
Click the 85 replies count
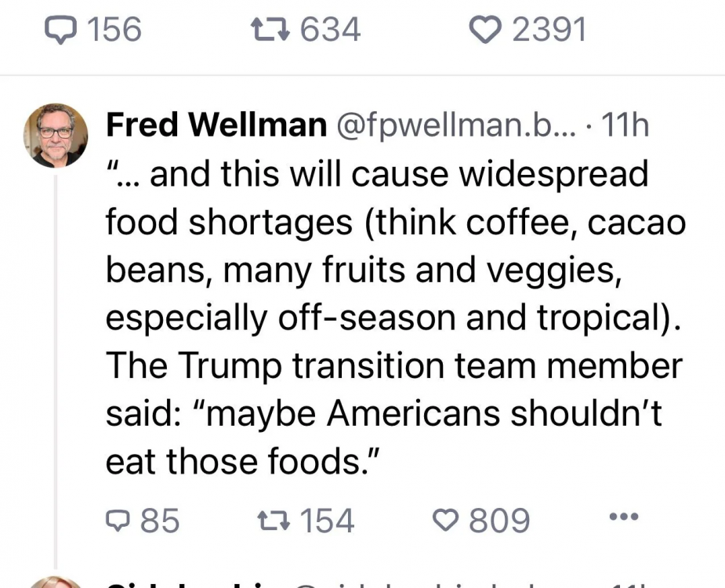click(x=161, y=520)
